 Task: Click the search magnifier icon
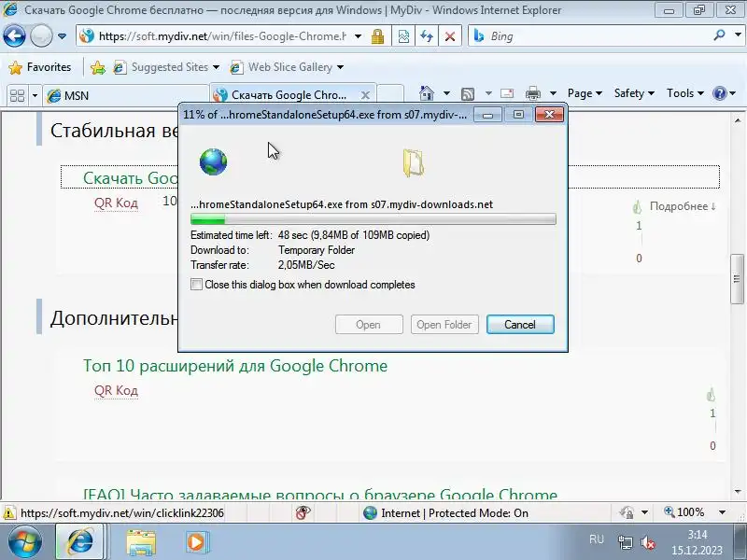(x=719, y=35)
